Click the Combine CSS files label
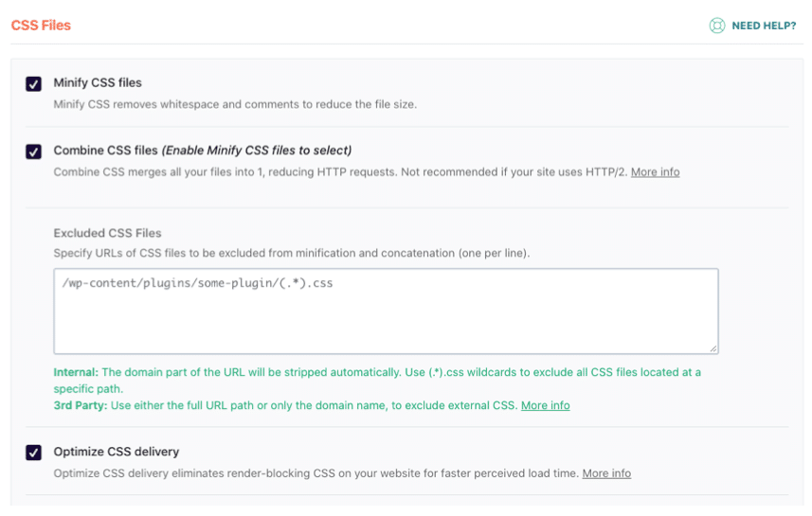This screenshot has width=812, height=516. 203,151
